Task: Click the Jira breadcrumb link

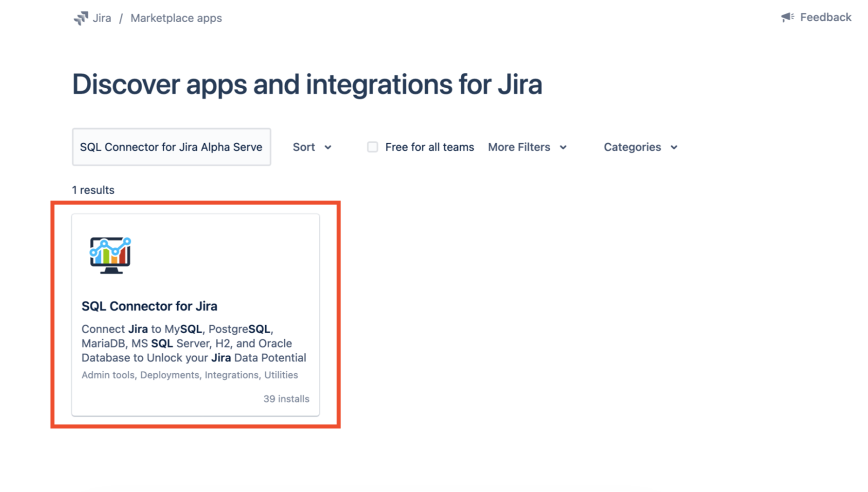Action: point(101,18)
